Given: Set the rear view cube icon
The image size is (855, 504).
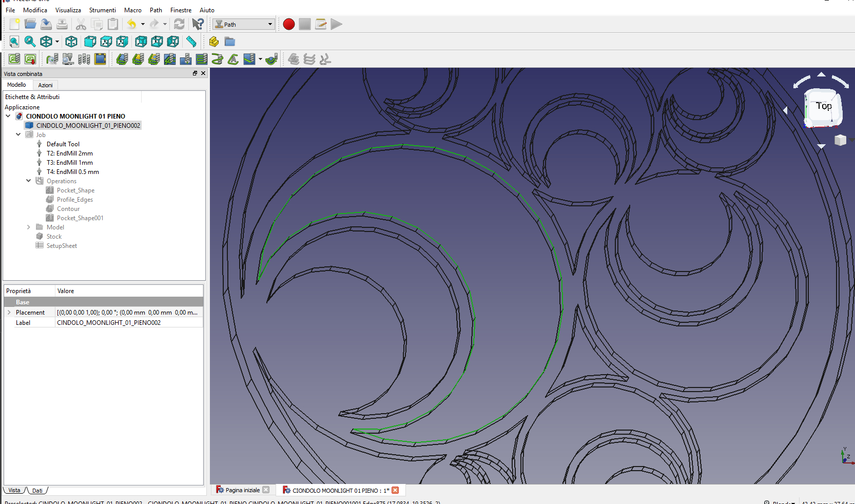Looking at the screenshot, I should click(x=141, y=42).
